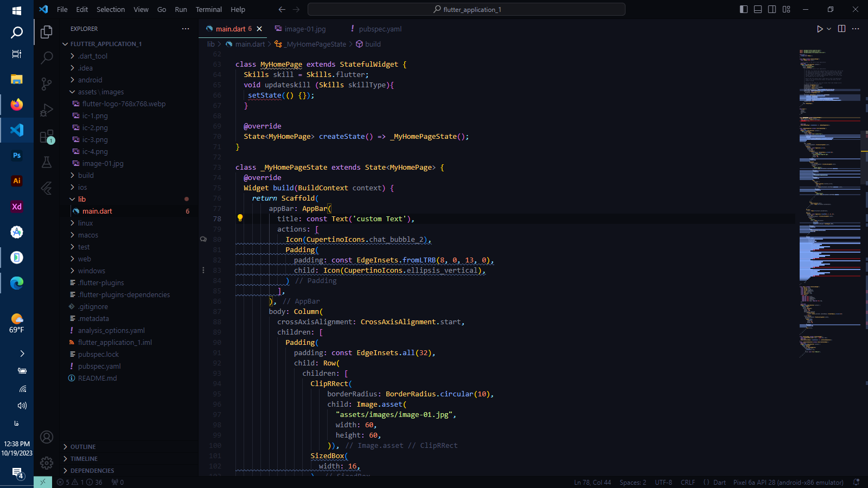Click the Run play button in editor toolbar
Screen dimensions: 868x488
coord(820,29)
